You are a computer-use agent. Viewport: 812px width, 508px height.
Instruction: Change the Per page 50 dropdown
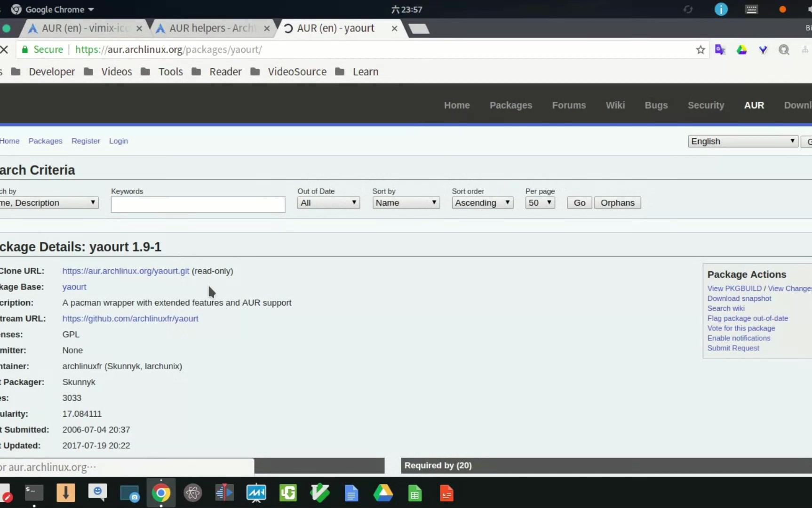(x=540, y=203)
